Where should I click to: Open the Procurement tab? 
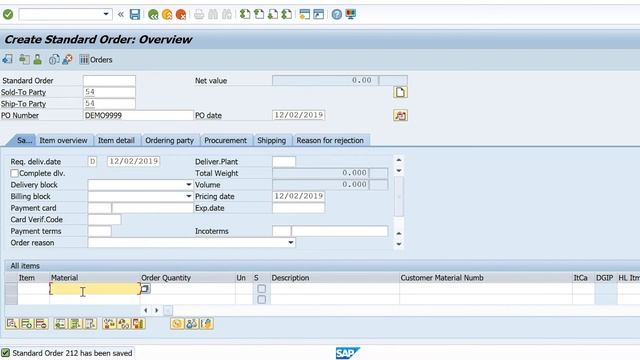tap(226, 140)
